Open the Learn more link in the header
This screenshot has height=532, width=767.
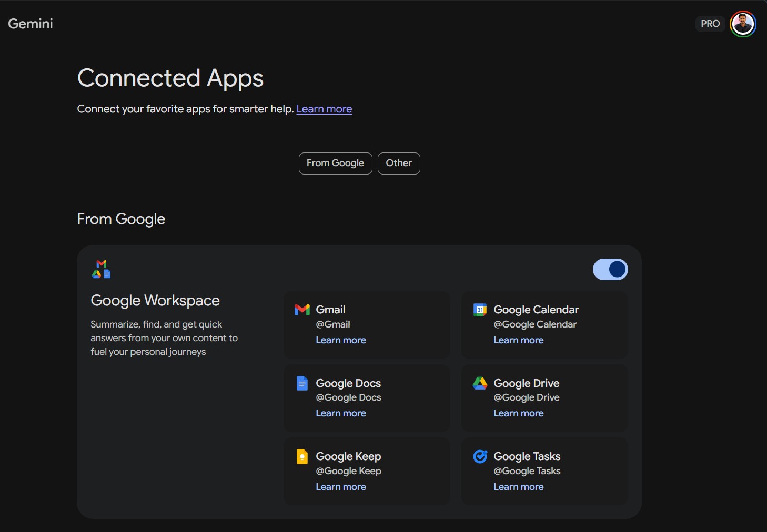[324, 109]
